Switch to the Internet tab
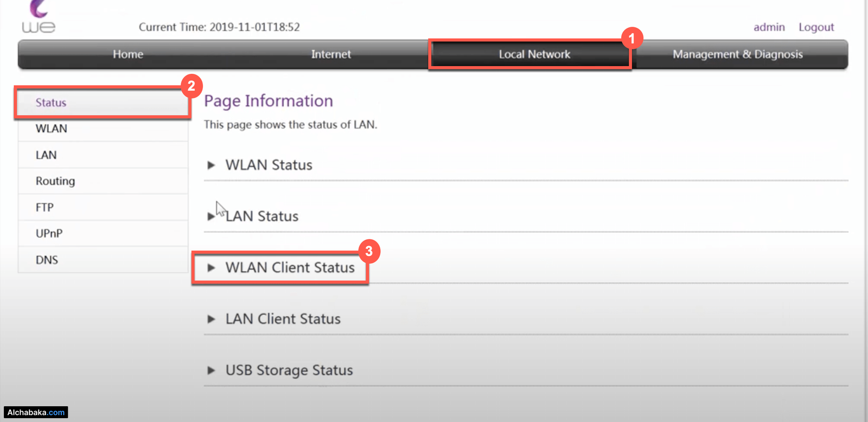Screen dimensions: 868x422 coord(331,54)
